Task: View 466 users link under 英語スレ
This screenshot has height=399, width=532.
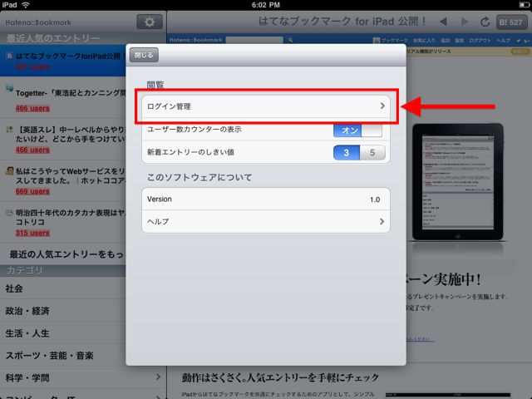Action: click(32, 150)
